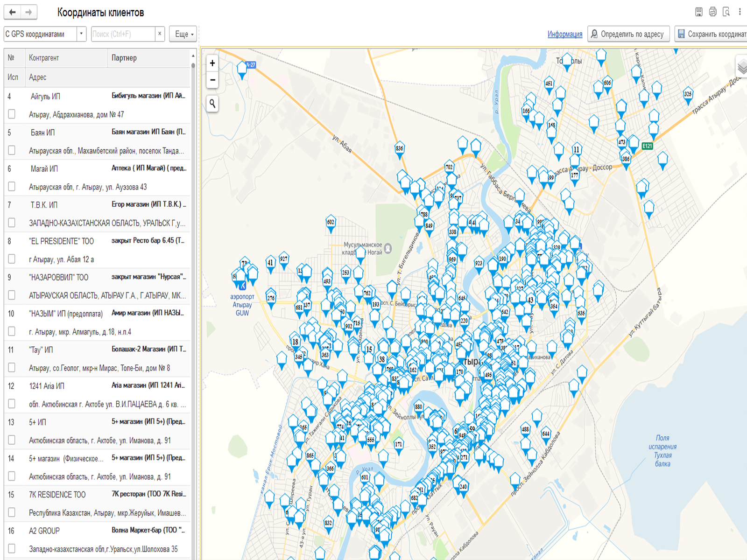Tick the checkbox for Магай ИП row
Image resolution: width=747 pixels, height=560 pixels.
(x=12, y=187)
